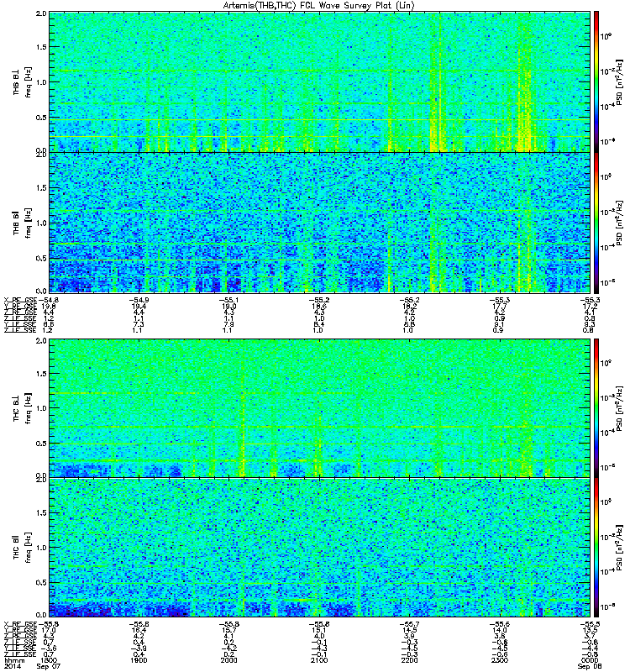Click the THB Y_RE_GSE value '18.6'
Viewport: 630px width, 672px height.
[319, 306]
